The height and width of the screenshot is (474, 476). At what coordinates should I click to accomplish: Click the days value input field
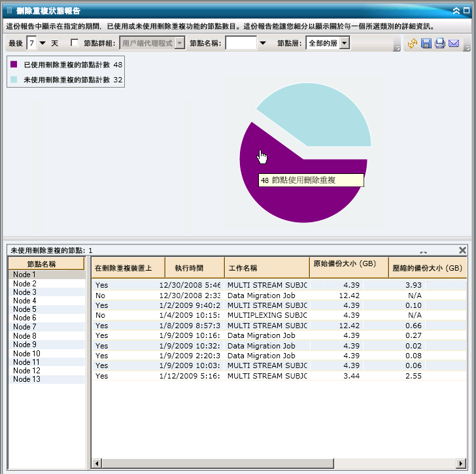[31, 43]
